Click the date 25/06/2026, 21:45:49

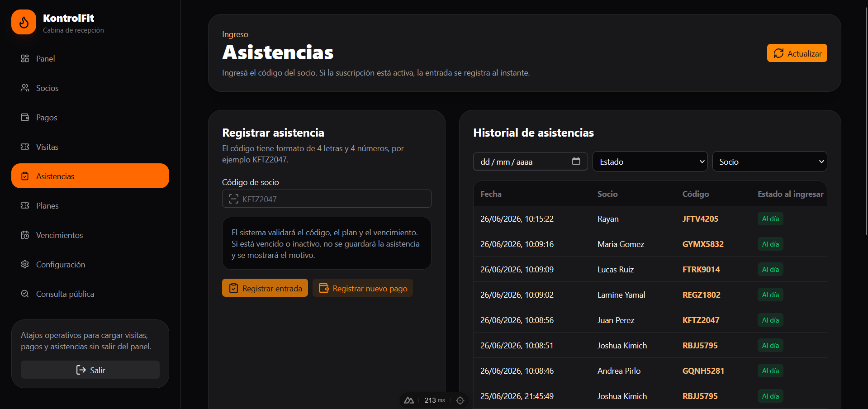click(517, 396)
